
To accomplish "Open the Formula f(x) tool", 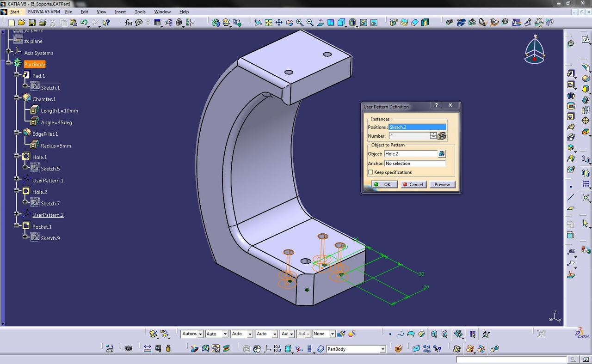I will click(129, 22).
